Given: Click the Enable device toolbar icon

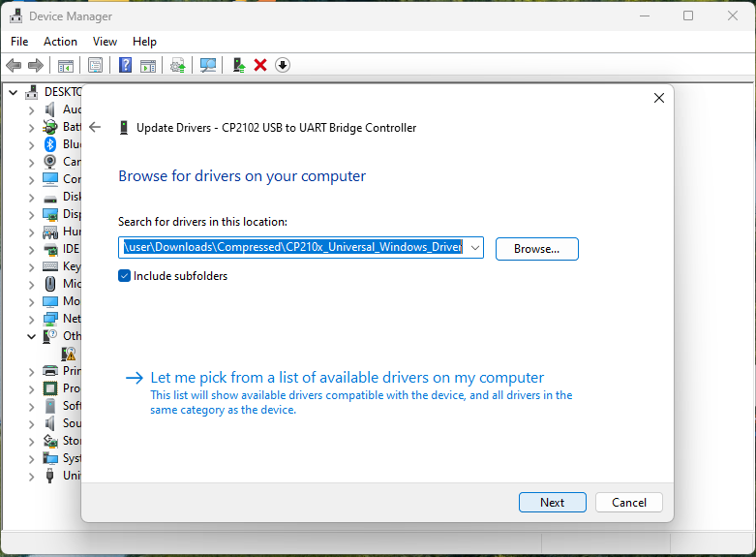Looking at the screenshot, I should click(239, 65).
